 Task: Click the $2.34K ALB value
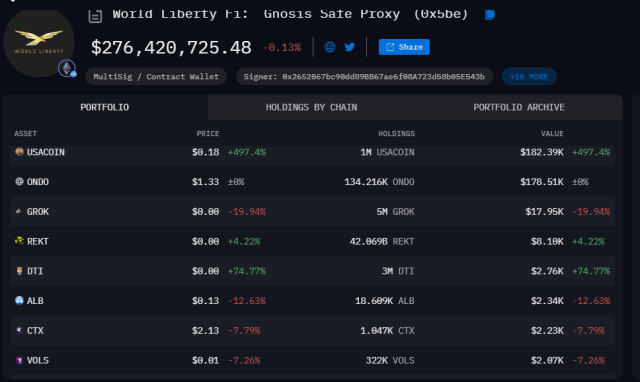[547, 301]
